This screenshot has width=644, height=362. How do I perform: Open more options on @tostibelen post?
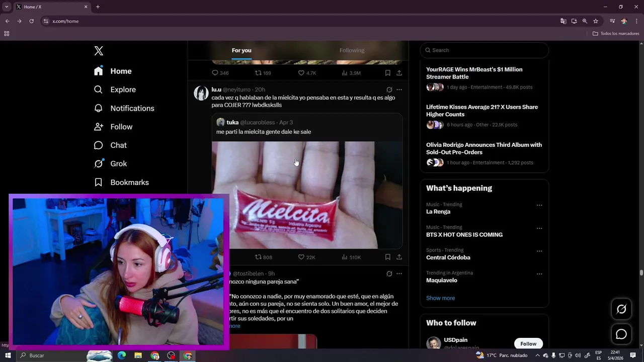[x=399, y=274]
